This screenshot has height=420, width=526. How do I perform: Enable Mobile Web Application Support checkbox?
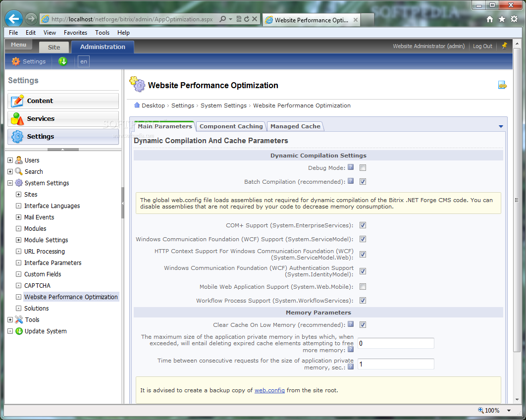(363, 286)
